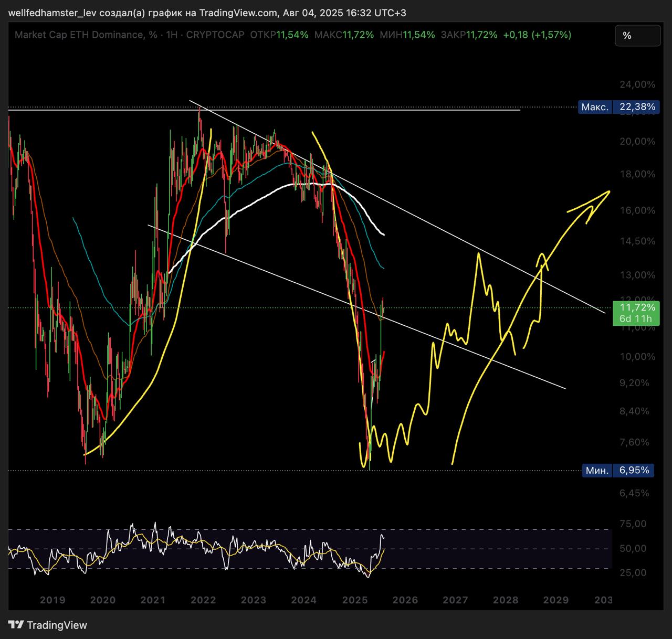Click the 2022 time axis label
This screenshot has width=672, height=639.
(203, 600)
